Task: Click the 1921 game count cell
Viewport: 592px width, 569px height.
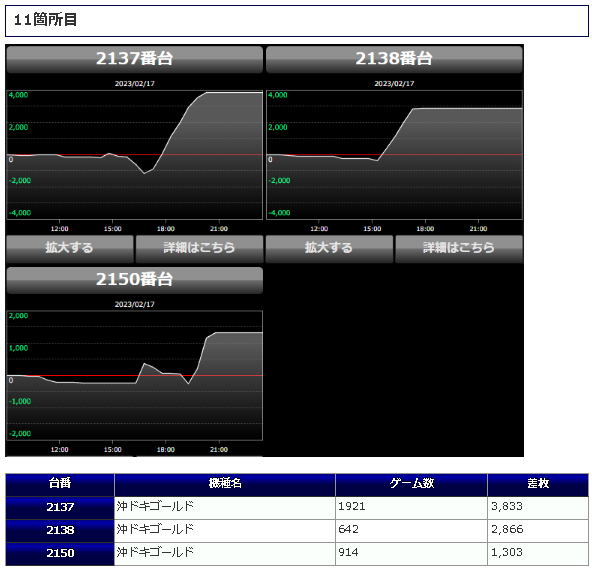Action: [x=411, y=508]
